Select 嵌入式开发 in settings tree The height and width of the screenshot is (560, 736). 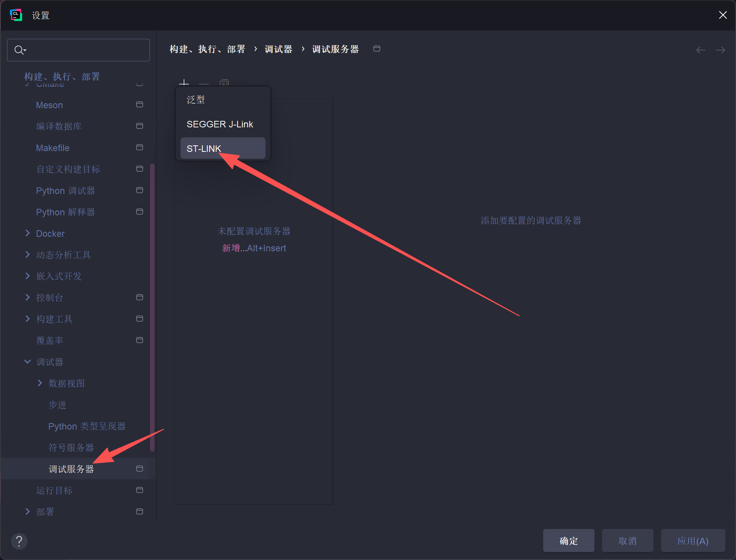point(59,277)
